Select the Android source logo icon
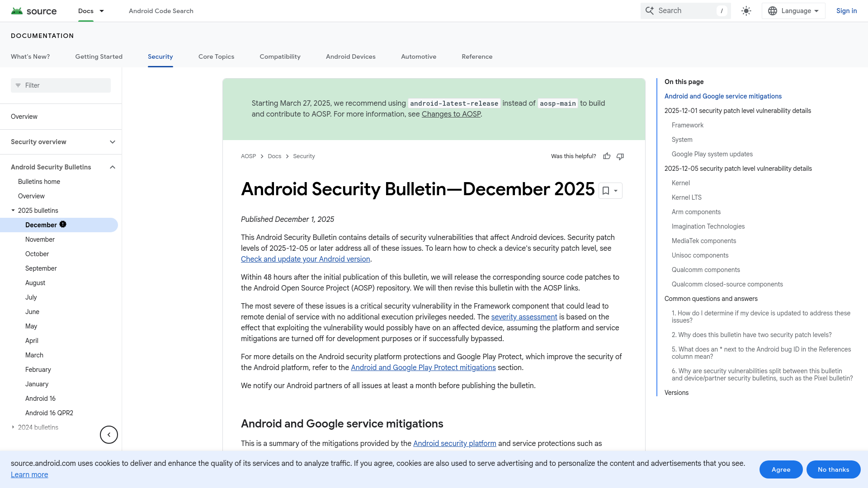Screen dimensions: 868x488 (x=18, y=10)
